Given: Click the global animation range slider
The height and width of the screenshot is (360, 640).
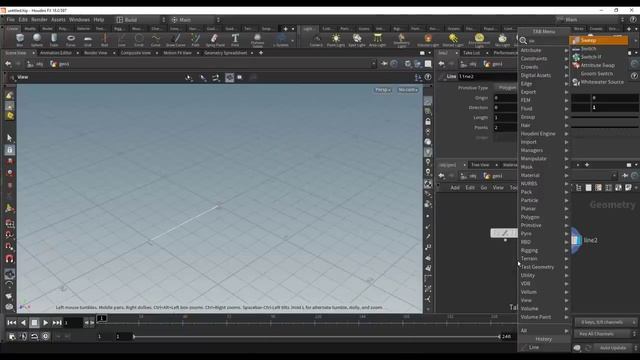Looking at the screenshot, I should point(316,337).
